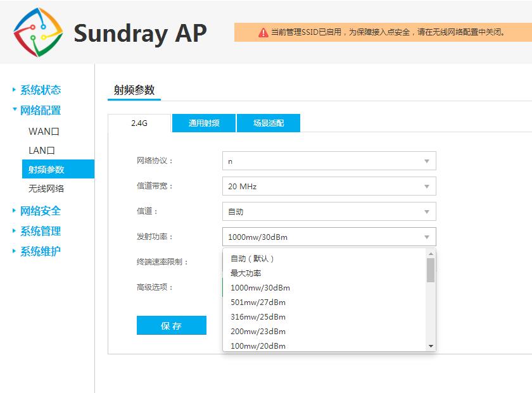Image resolution: width=532 pixels, height=393 pixels.
Task: Switch to the 通用射频 tab
Action: click(x=204, y=123)
